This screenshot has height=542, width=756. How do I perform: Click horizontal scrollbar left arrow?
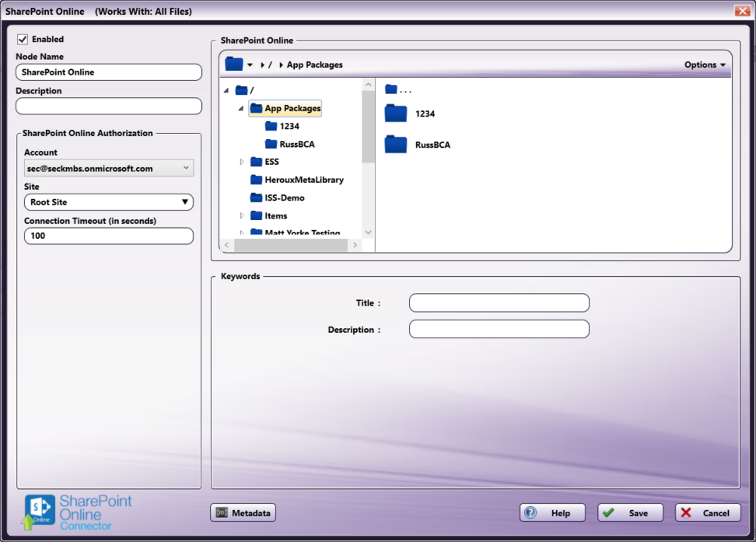coord(226,245)
